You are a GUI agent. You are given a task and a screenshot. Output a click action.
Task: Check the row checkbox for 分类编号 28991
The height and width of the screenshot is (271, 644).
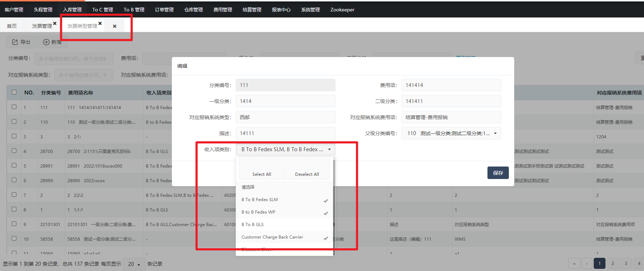tap(14, 165)
